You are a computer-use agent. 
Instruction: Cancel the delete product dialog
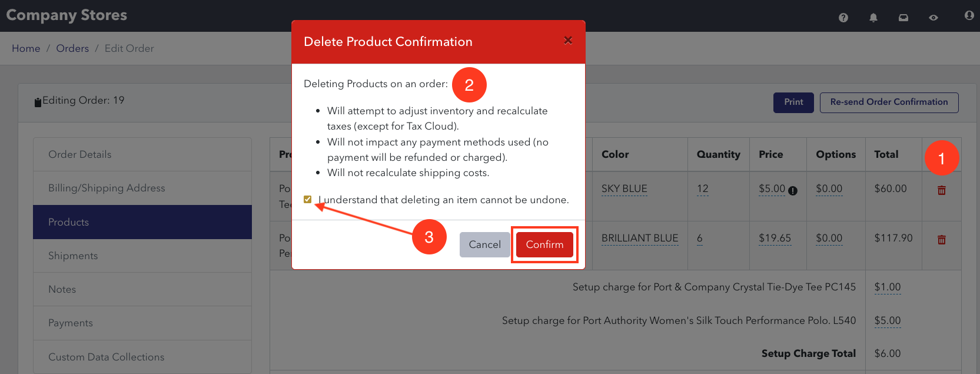(x=485, y=244)
